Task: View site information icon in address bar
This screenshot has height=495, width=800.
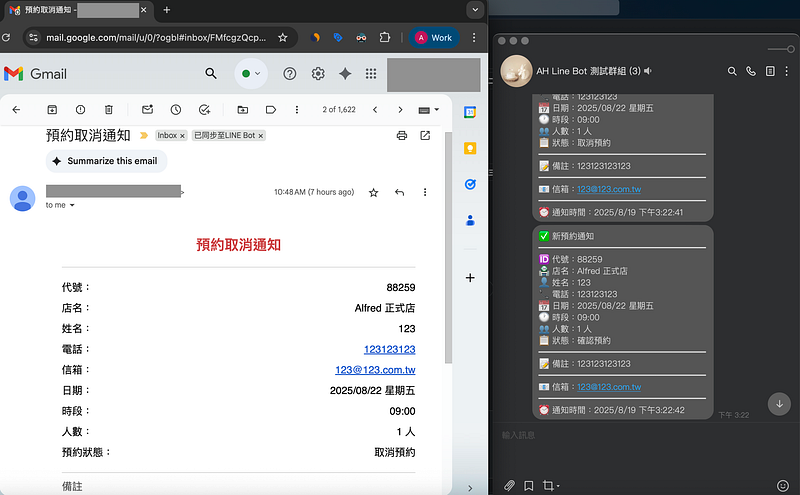Action: 34,37
